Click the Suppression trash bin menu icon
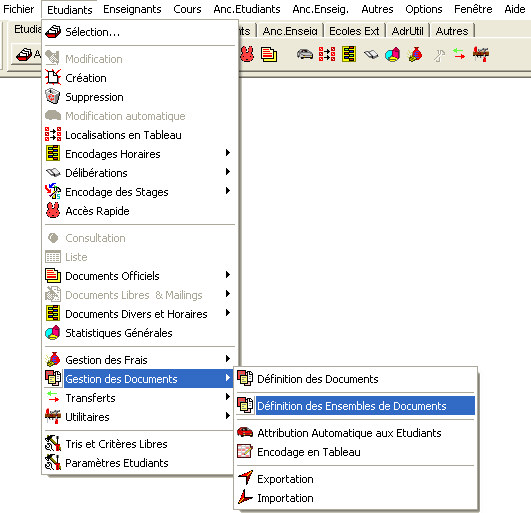The height and width of the screenshot is (513, 531). click(53, 97)
